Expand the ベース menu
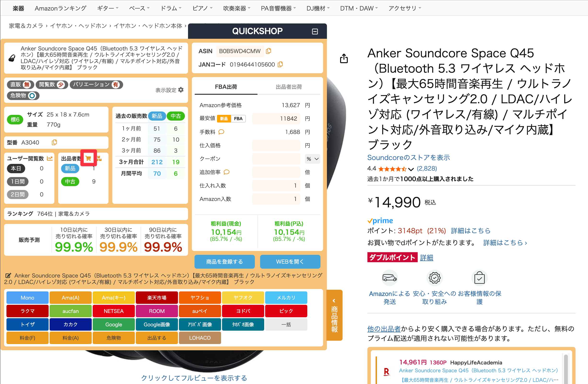 pyautogui.click(x=139, y=8)
